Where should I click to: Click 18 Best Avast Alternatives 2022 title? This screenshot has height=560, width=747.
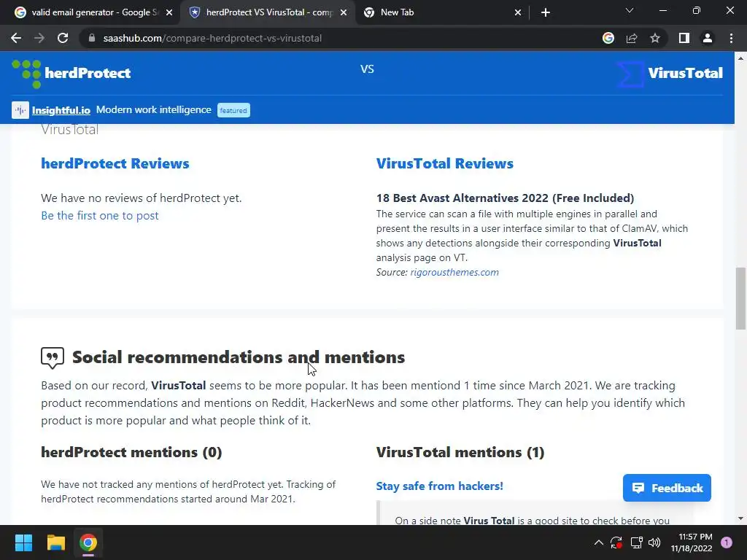(x=505, y=198)
